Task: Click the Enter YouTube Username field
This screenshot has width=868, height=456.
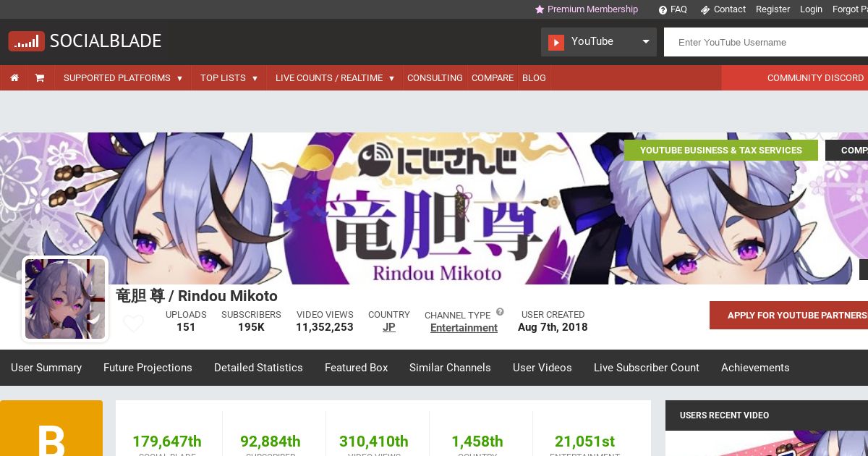Action: click(766, 42)
